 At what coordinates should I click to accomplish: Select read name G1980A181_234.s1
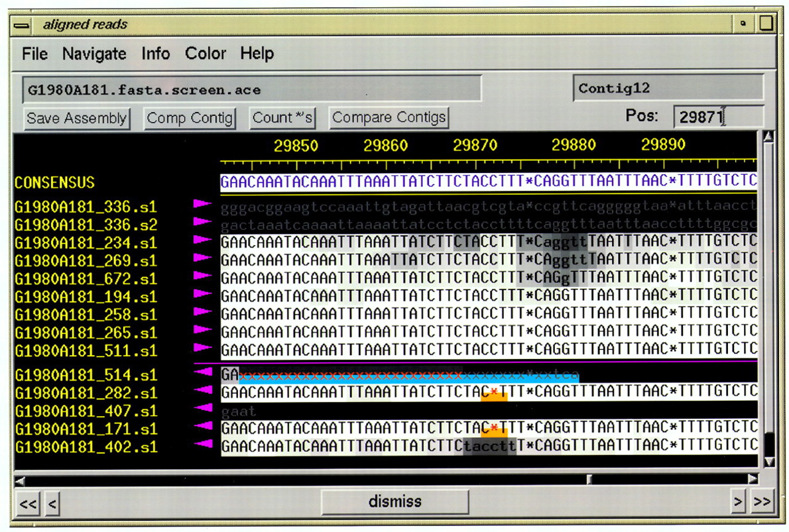tap(86, 243)
